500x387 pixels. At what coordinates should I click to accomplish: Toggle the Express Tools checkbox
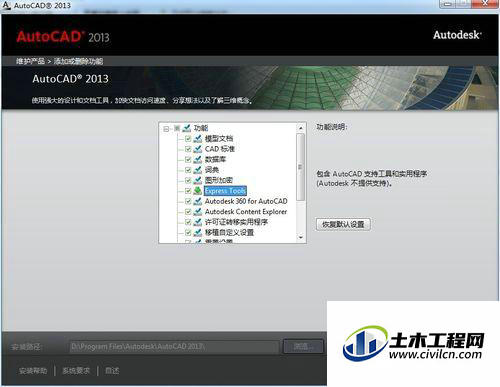point(188,191)
